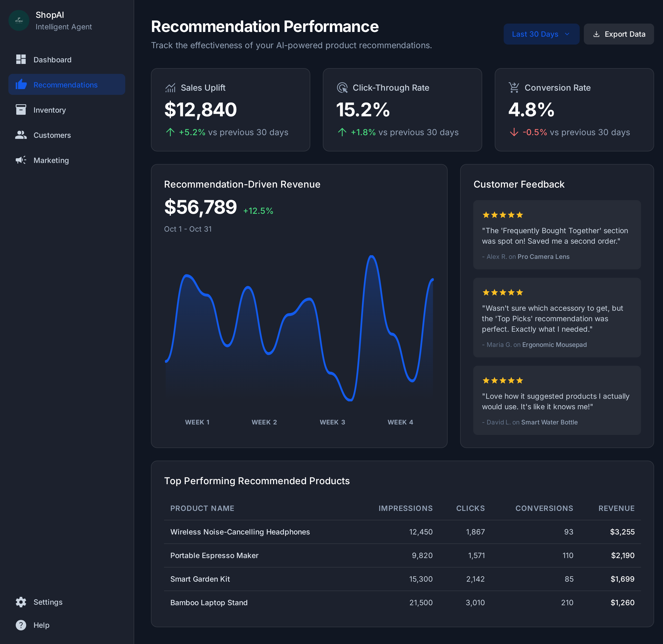Select the Portable Espresso Maker row
The image size is (663, 644).
pos(214,555)
